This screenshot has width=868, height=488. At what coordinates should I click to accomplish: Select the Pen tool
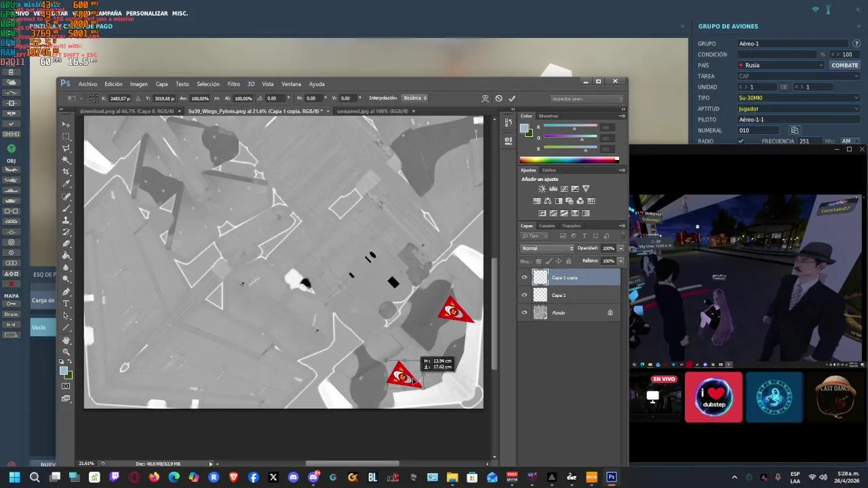coord(66,292)
